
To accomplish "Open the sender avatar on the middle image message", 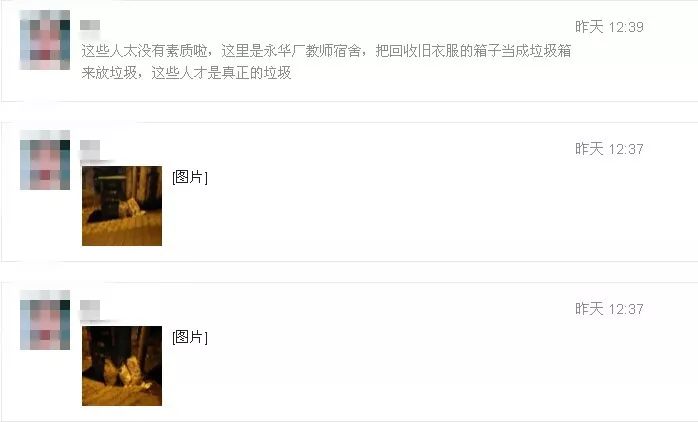I will click(x=45, y=160).
